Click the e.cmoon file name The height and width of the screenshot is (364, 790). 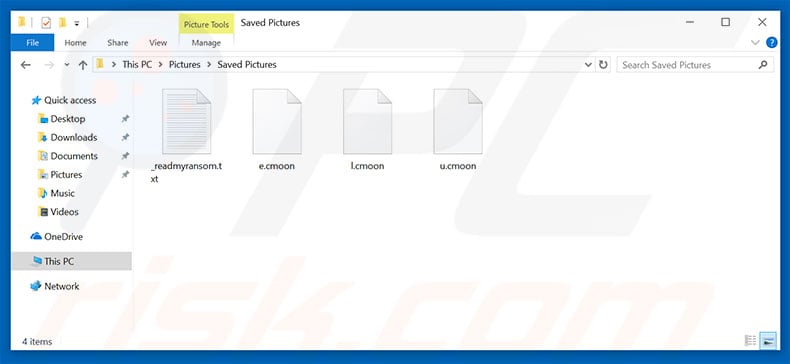point(277,166)
